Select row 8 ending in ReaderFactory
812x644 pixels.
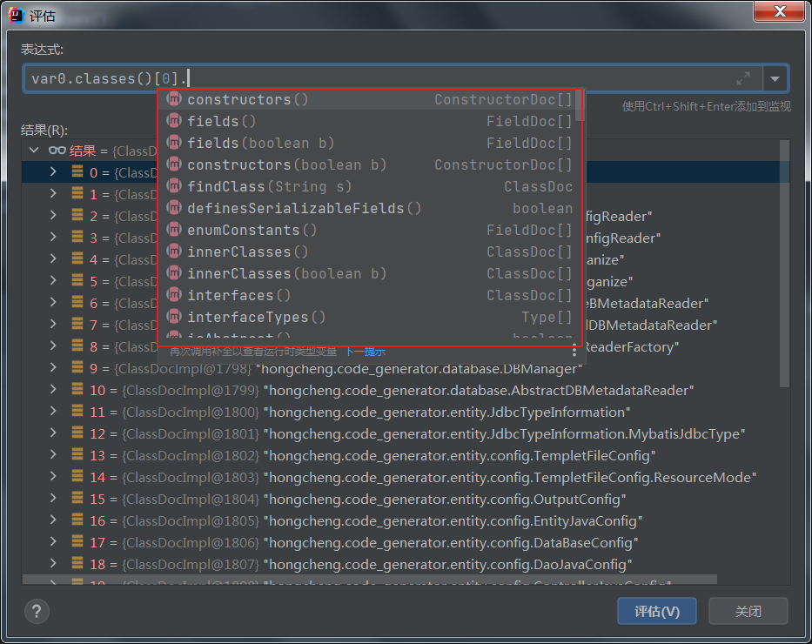pyautogui.click(x=400, y=347)
